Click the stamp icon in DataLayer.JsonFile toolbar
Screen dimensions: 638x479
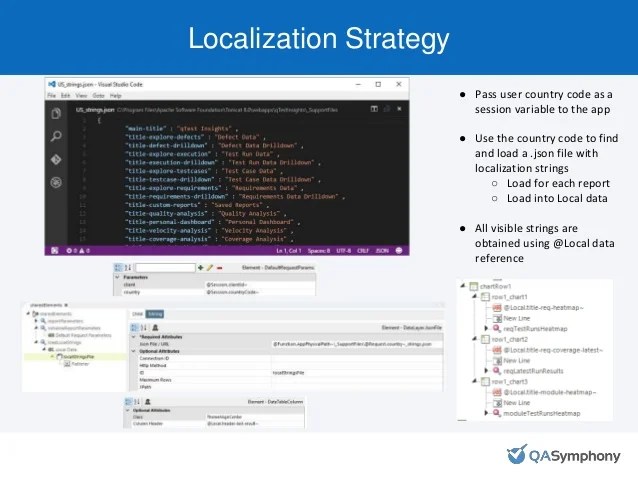click(155, 328)
